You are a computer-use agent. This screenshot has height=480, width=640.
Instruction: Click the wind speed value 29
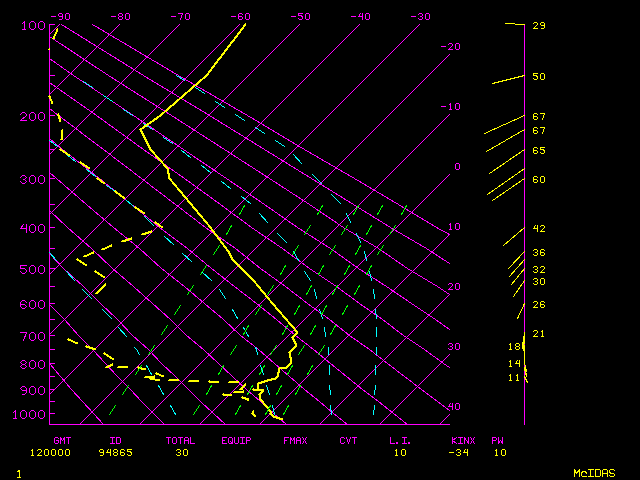(538, 25)
